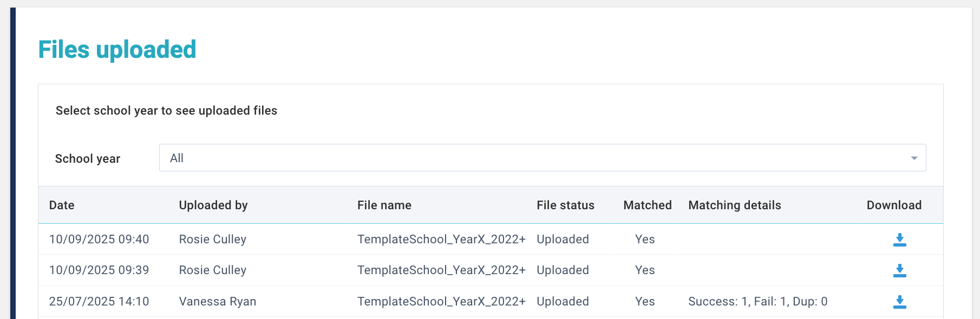980x319 pixels.
Task: Click Rosie Culley in the 09:39 row
Action: pyautogui.click(x=213, y=270)
